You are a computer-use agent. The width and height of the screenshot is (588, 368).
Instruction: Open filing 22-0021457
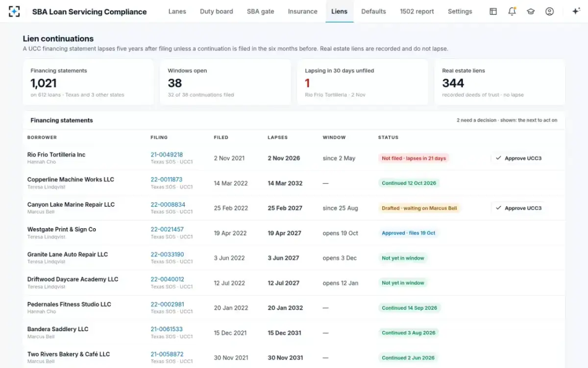(167, 229)
